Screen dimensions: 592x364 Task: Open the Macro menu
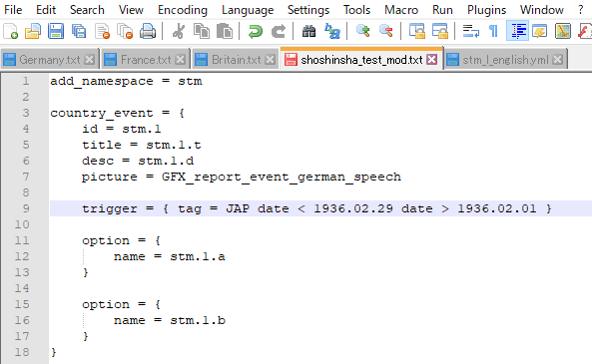click(401, 10)
